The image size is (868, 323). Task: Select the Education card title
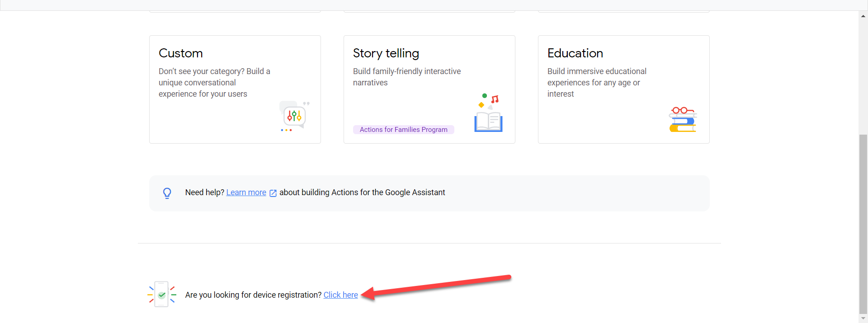coord(575,53)
